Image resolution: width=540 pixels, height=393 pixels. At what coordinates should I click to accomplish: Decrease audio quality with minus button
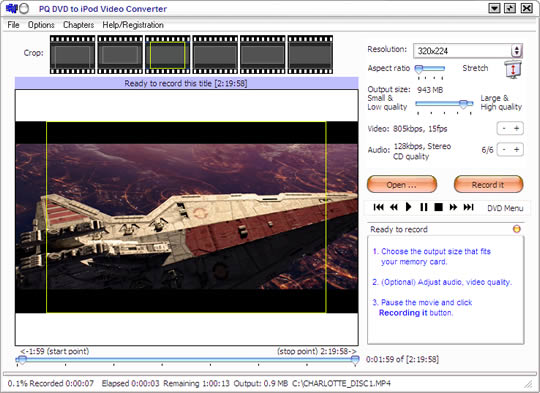pos(504,149)
